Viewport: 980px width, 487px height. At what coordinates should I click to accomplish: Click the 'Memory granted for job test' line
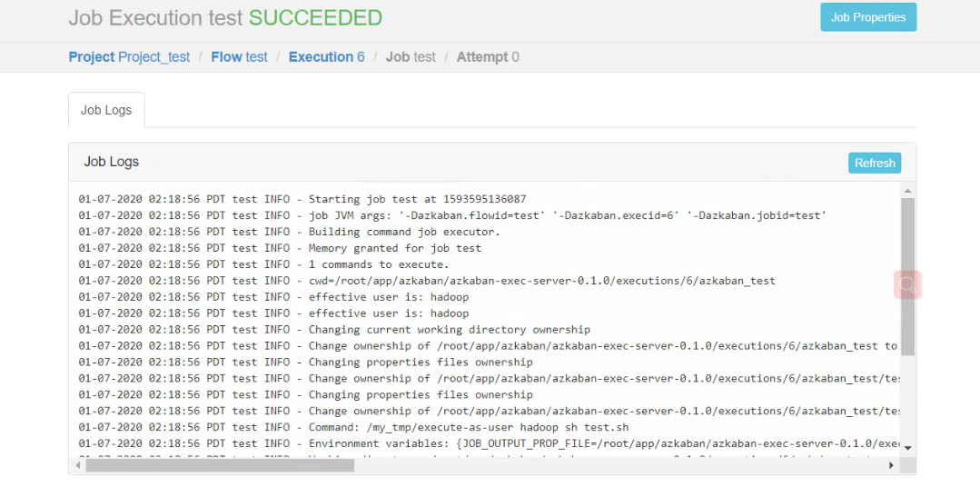click(280, 248)
